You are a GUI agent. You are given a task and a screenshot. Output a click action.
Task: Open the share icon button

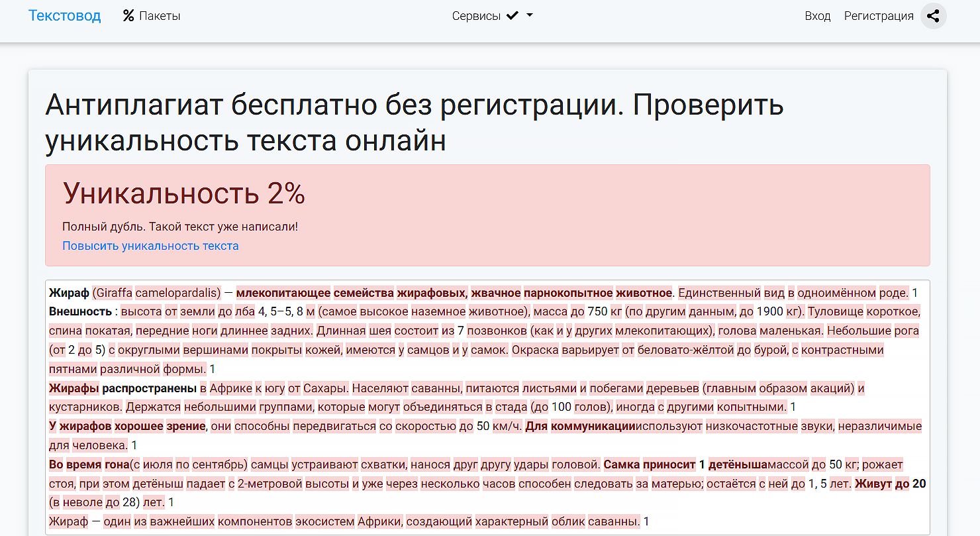[933, 16]
